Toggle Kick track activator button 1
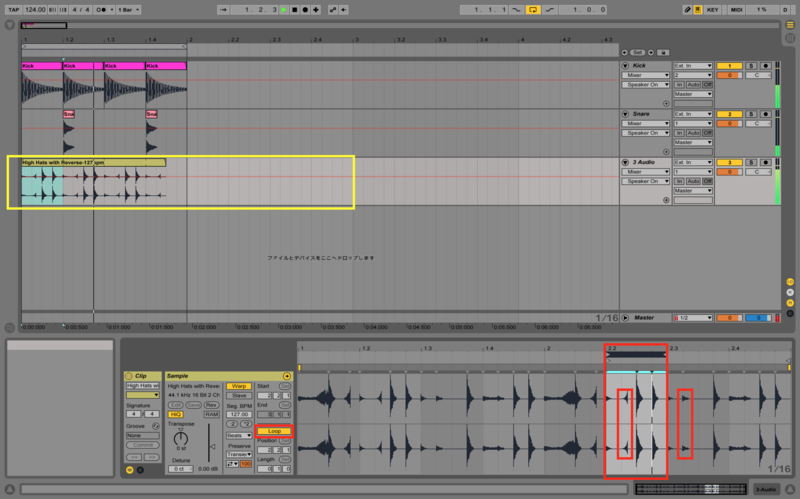 click(729, 66)
